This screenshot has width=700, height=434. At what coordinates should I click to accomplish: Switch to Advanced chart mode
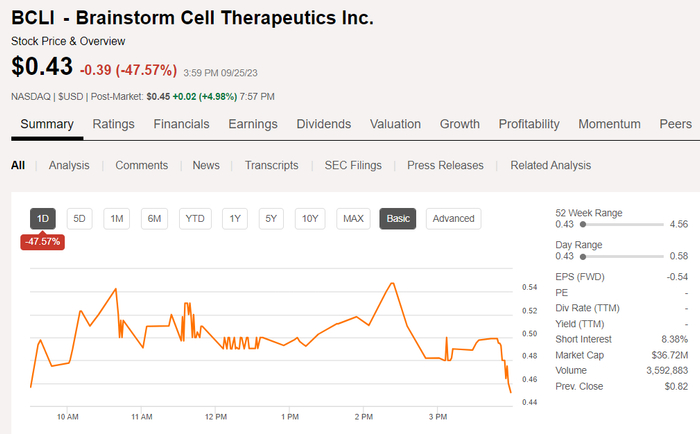[x=453, y=218]
